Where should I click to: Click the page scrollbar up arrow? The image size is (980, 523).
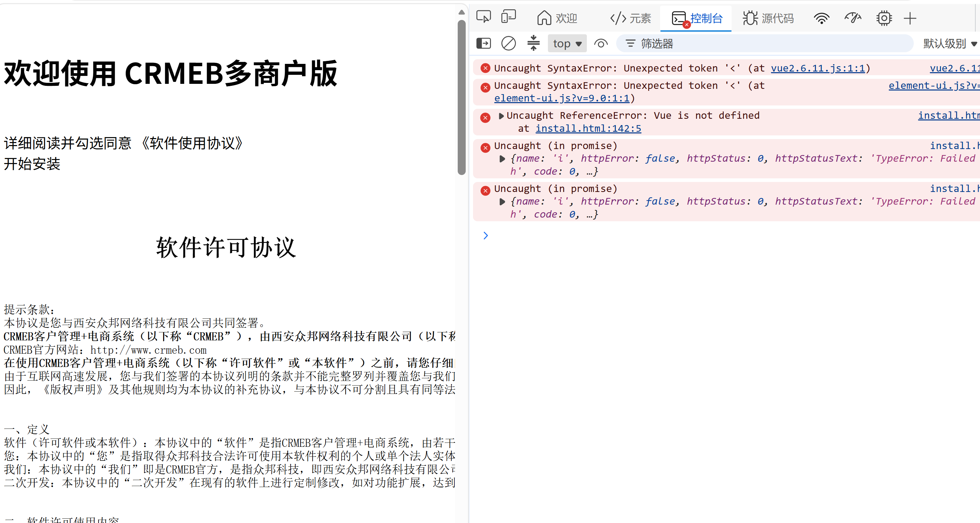point(461,12)
